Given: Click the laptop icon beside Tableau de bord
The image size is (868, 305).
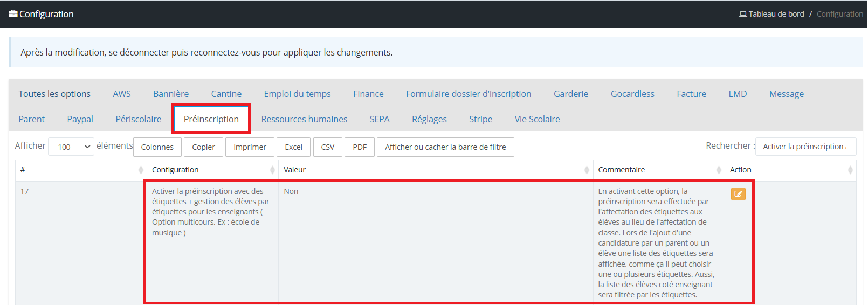Looking at the screenshot, I should coord(743,14).
